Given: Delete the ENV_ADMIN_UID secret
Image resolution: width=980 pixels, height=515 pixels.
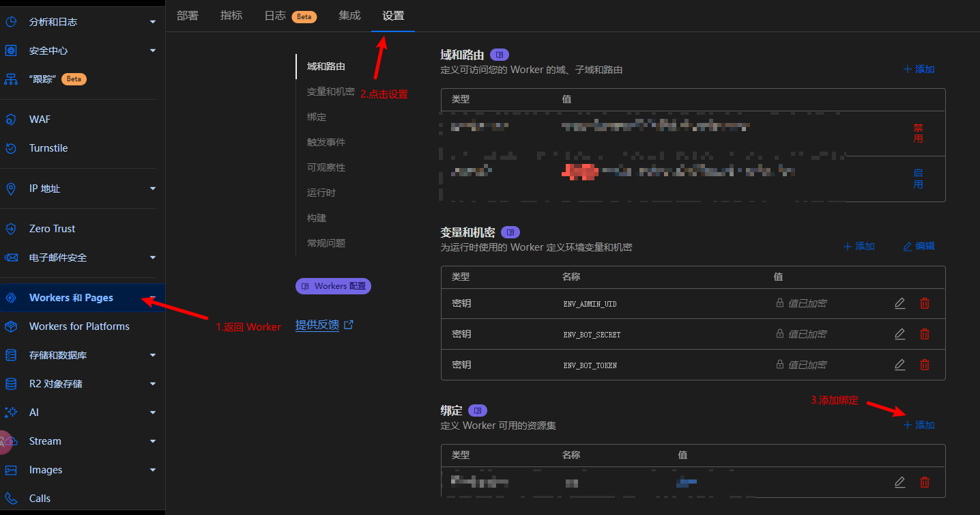Looking at the screenshot, I should tap(925, 303).
